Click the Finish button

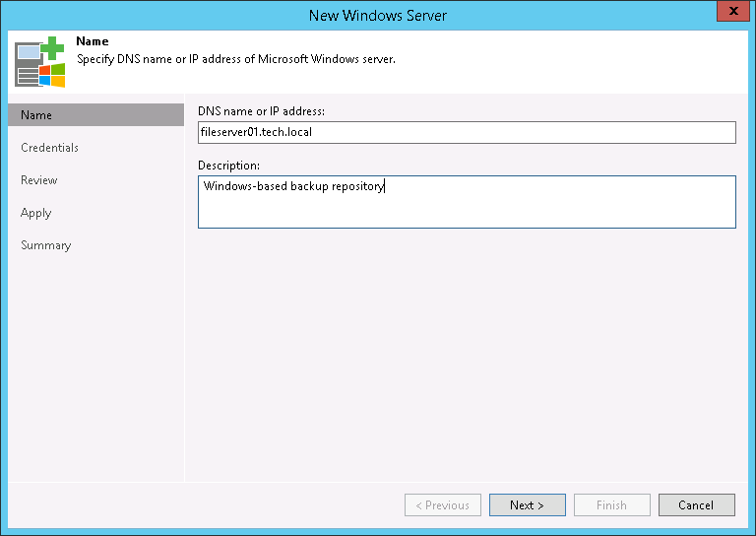[612, 505]
